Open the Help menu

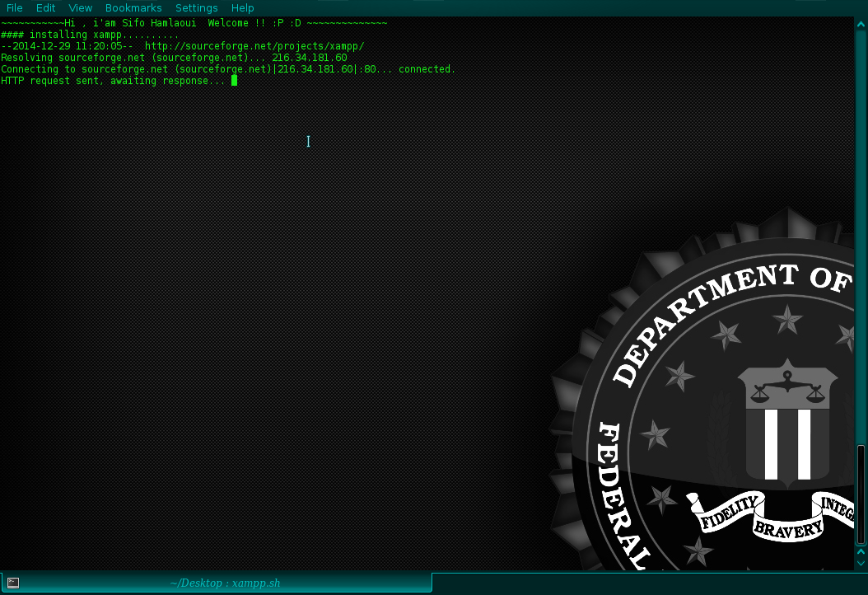point(242,7)
